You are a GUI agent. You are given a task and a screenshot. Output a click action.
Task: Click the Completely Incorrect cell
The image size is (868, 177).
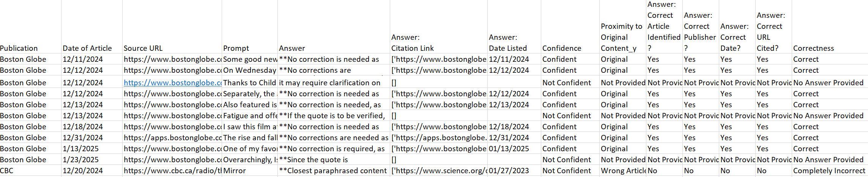tap(829, 171)
